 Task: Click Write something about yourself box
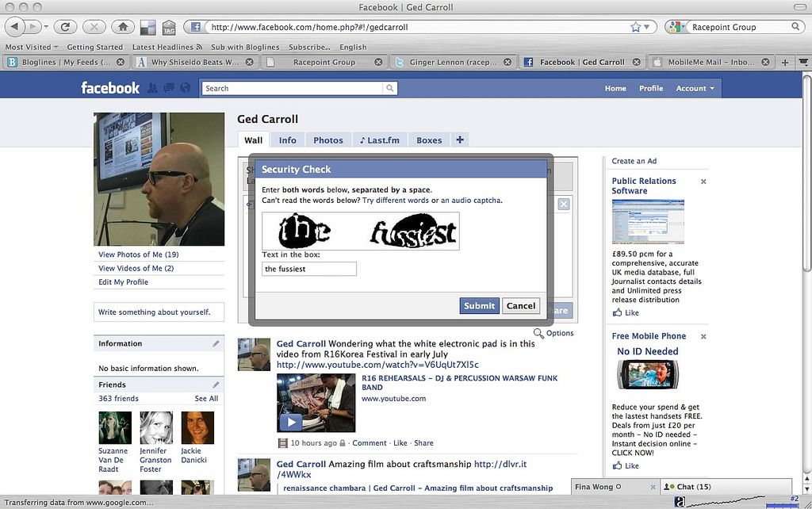[x=159, y=312]
